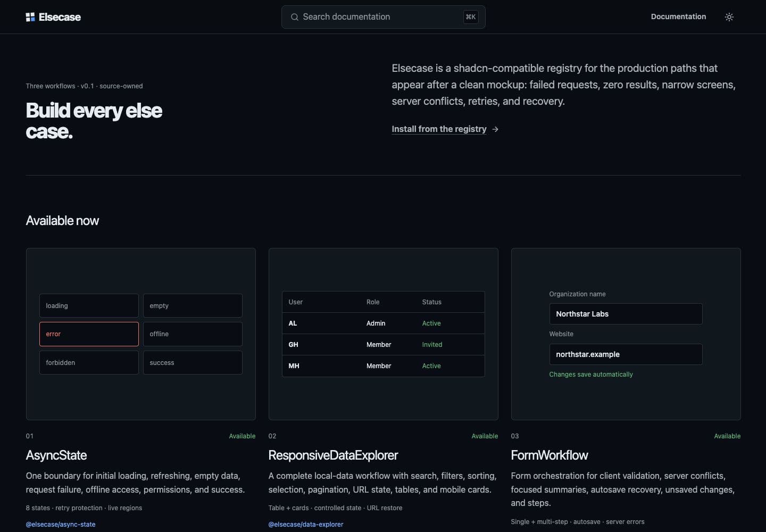Click the Changes save automatically message
Viewport: 766px width, 532px height.
(591, 375)
